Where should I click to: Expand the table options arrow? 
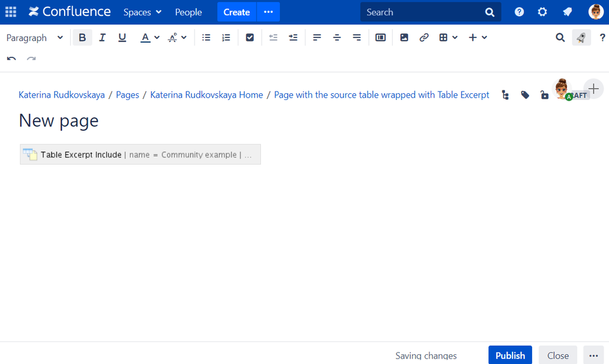[455, 38]
